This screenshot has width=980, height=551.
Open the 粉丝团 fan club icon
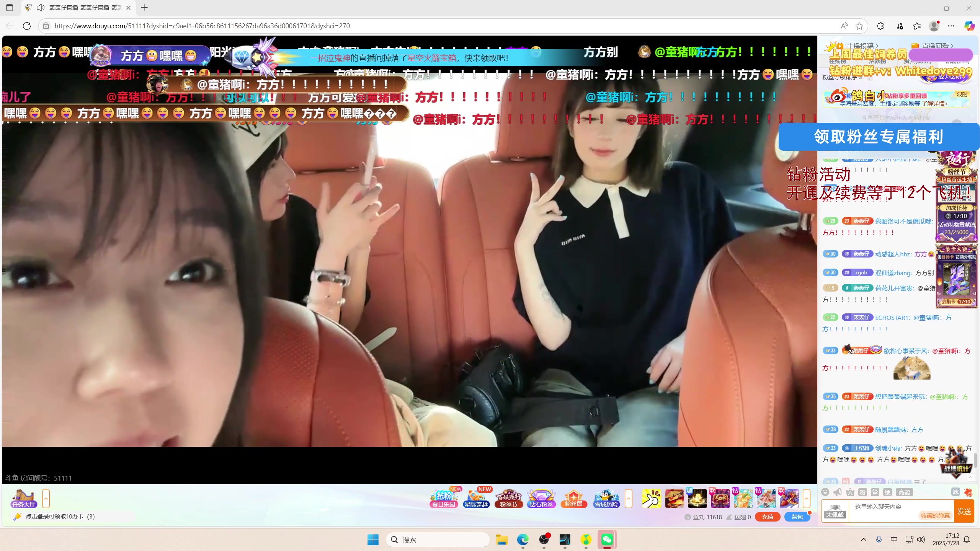point(574,498)
